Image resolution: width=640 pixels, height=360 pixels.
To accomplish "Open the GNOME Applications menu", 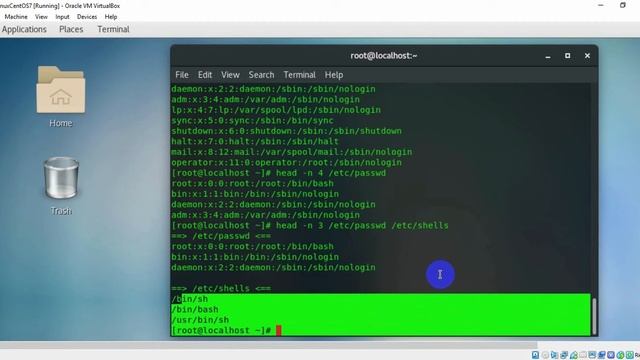I will tap(24, 29).
